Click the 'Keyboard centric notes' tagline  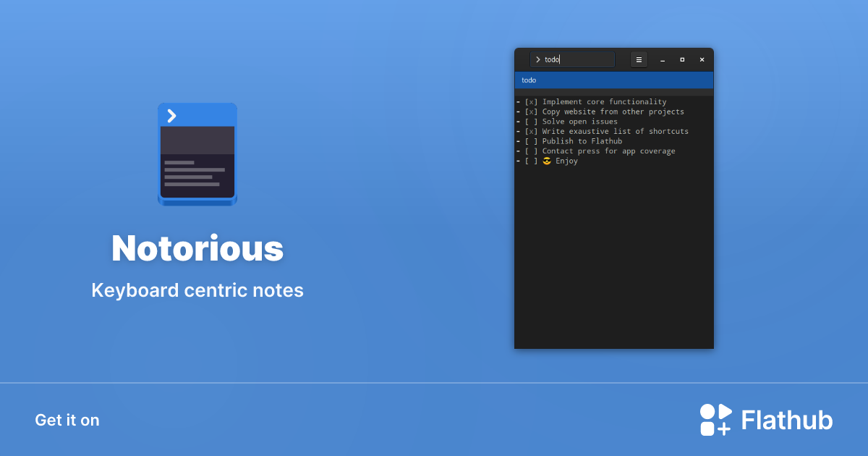197,290
